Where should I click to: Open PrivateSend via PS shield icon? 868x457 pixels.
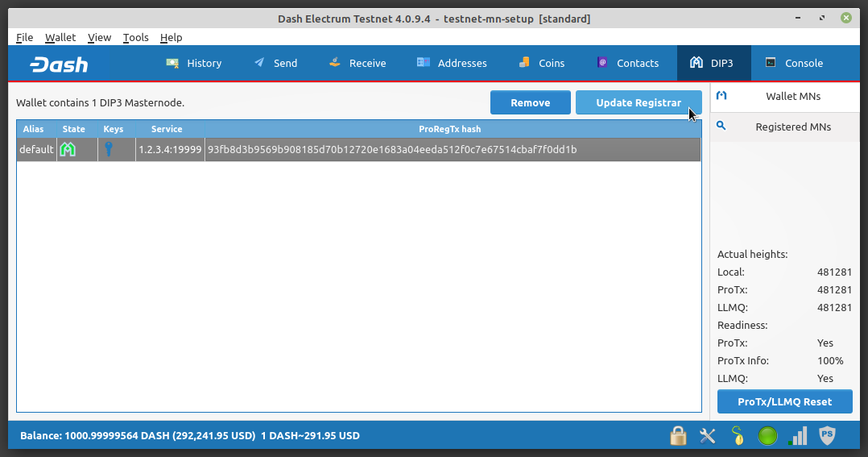[x=827, y=436]
